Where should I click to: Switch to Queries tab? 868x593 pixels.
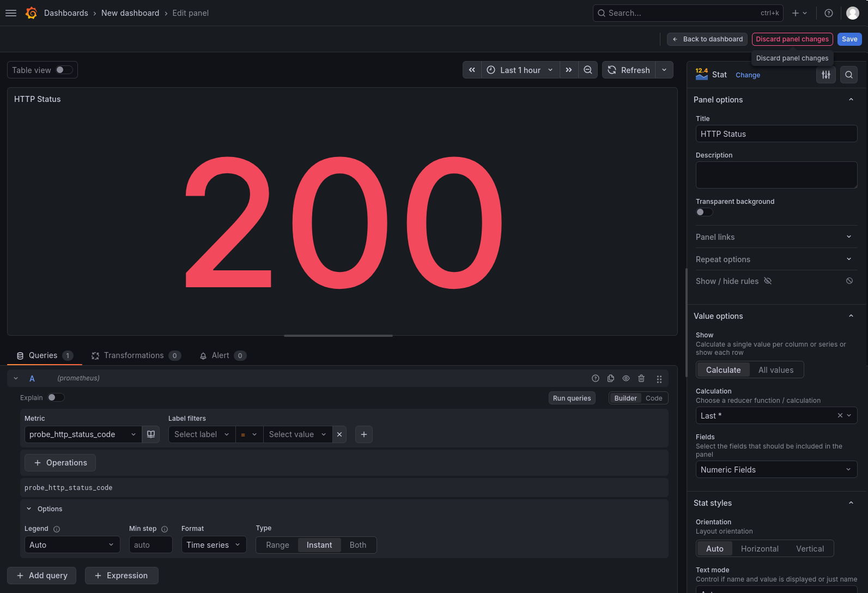click(x=45, y=355)
